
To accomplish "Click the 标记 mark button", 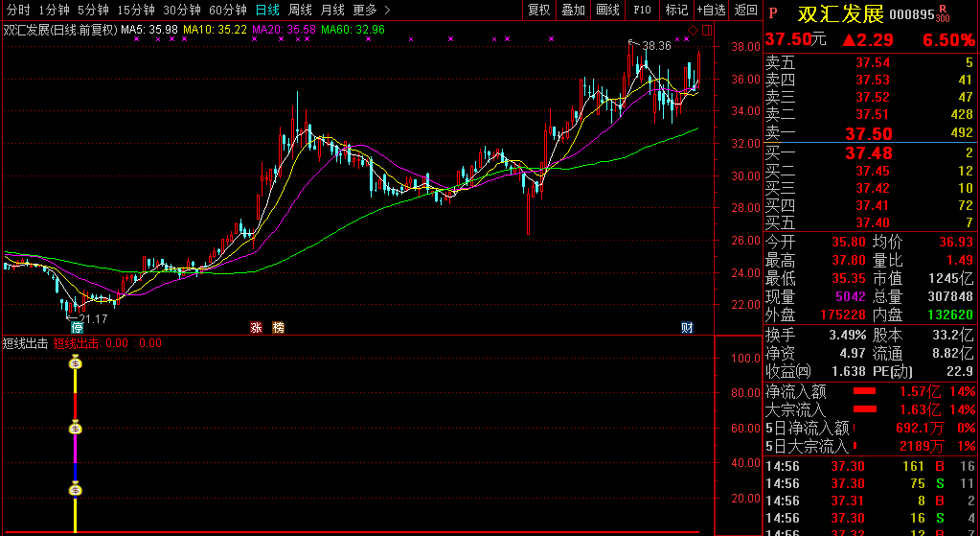I will (x=676, y=10).
